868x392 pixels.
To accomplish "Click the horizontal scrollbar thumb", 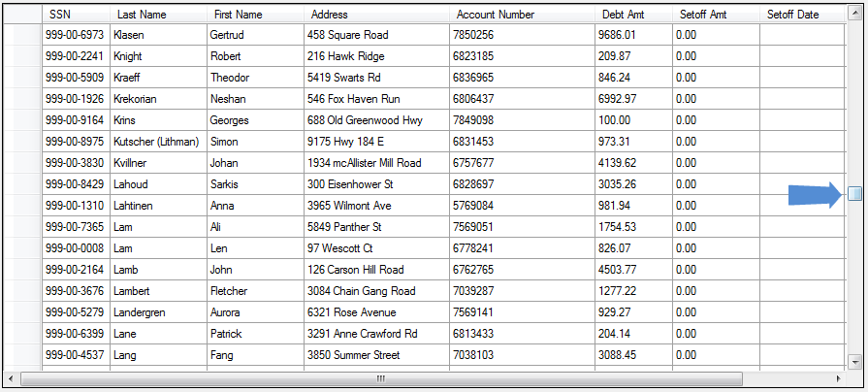I will 381,379.
